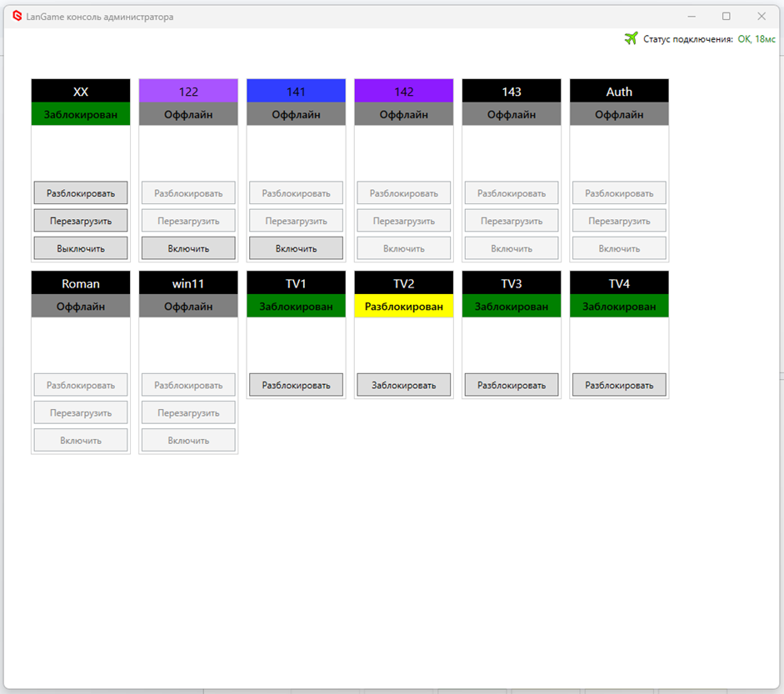Image resolution: width=784 pixels, height=694 pixels.
Task: Click the connection status text OK, 18мс
Action: click(757, 39)
